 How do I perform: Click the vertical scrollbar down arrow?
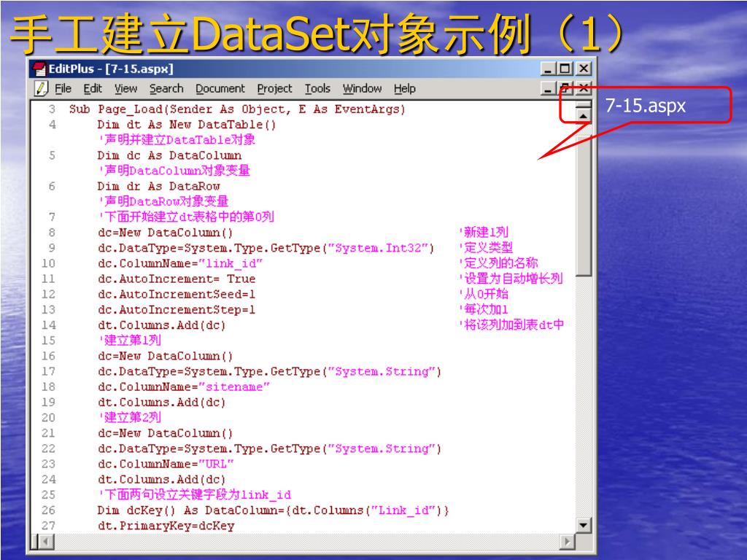[583, 526]
